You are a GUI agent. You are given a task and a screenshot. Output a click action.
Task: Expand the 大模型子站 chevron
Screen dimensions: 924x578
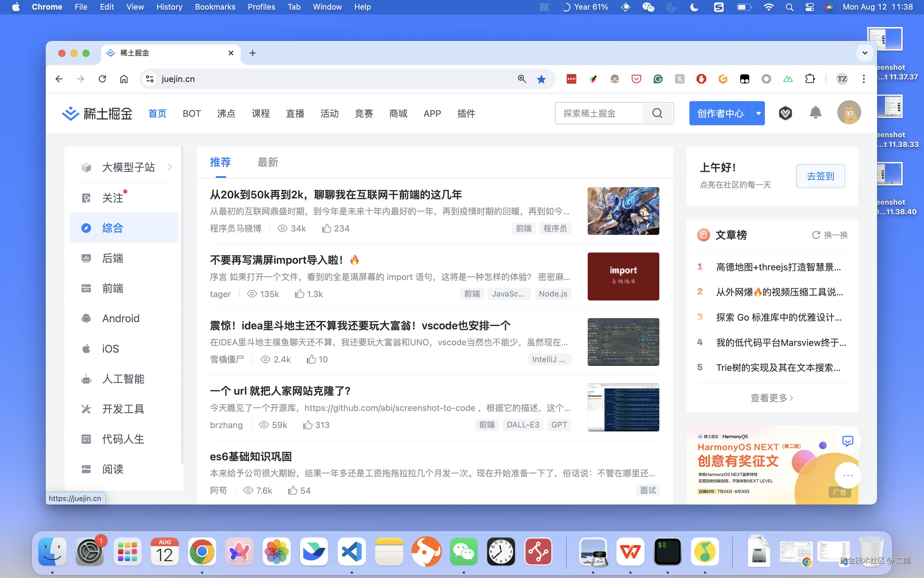(170, 167)
